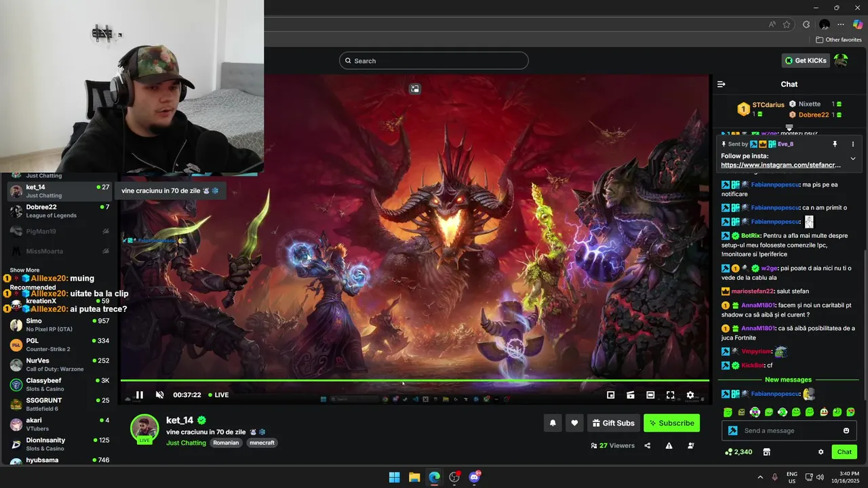Open chat settings gear
868x488 pixels.
821,452
